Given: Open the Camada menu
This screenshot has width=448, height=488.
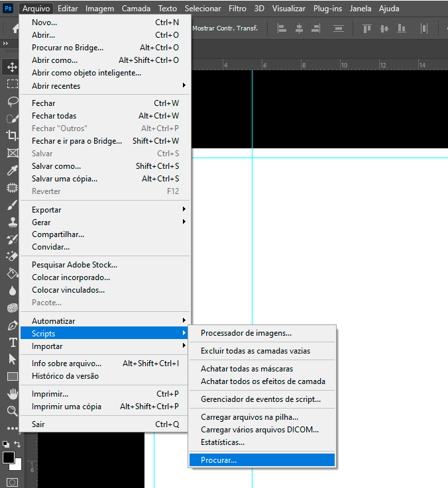Looking at the screenshot, I should [136, 9].
